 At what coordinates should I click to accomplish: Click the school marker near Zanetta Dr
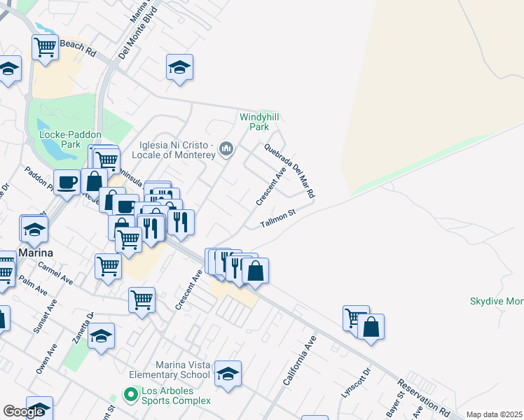(x=102, y=337)
